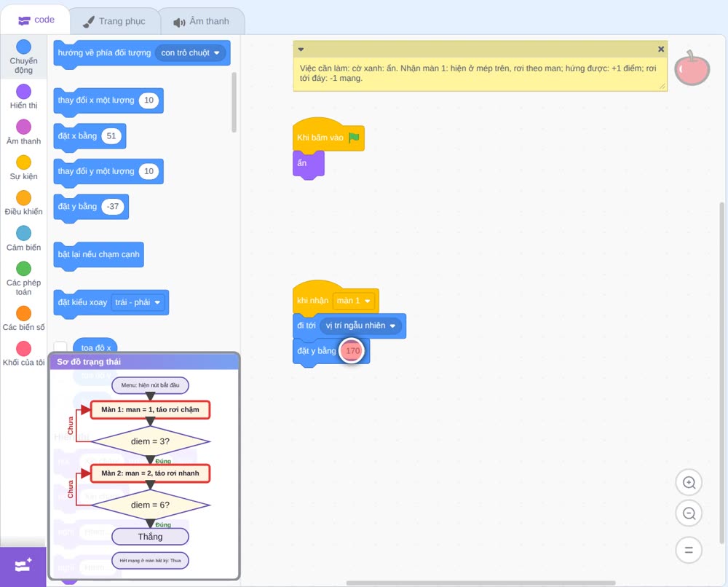The width and height of the screenshot is (728, 587).
Task: Click the block palette vertical scrollbar
Action: pyautogui.click(x=234, y=102)
